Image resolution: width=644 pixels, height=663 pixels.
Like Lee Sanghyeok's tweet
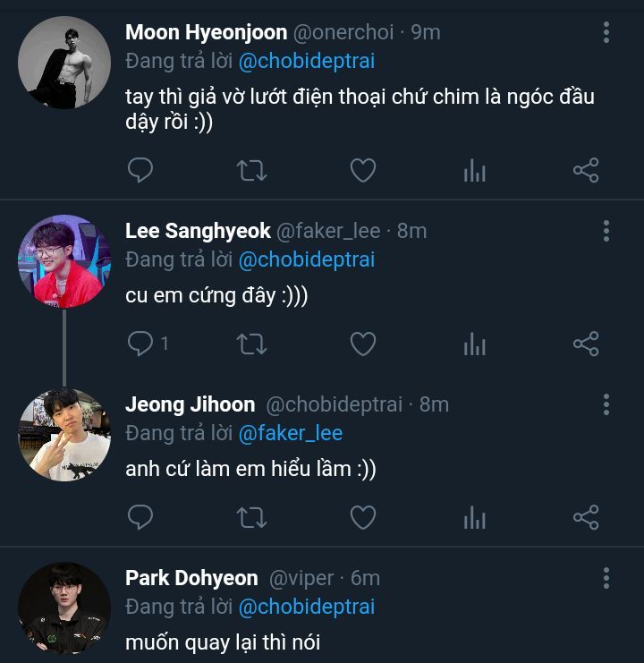click(362, 344)
